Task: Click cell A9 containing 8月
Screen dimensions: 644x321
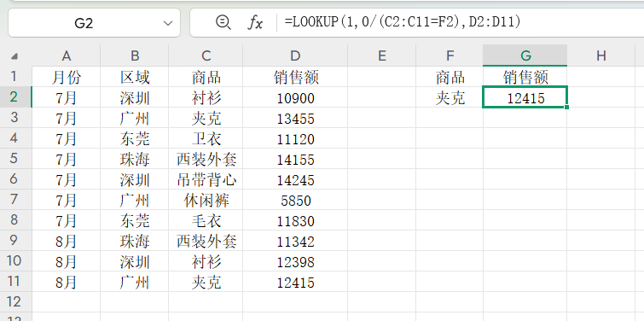Action: pyautogui.click(x=67, y=242)
